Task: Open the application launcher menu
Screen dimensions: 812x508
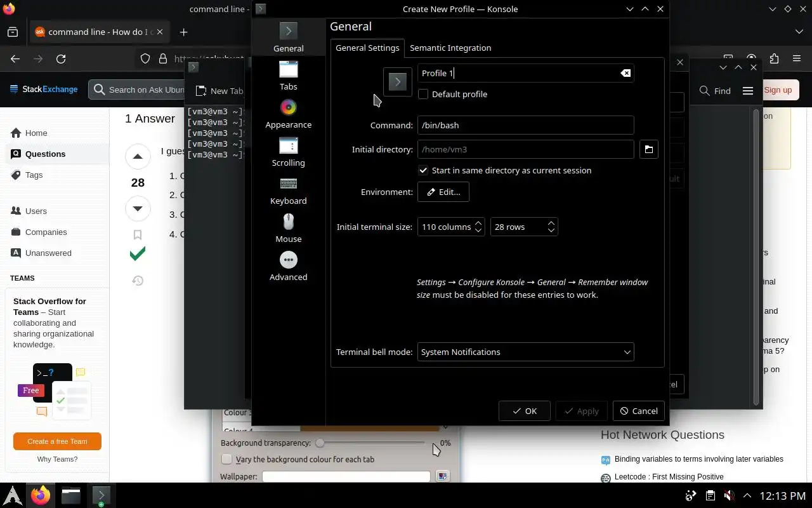Action: [13, 495]
